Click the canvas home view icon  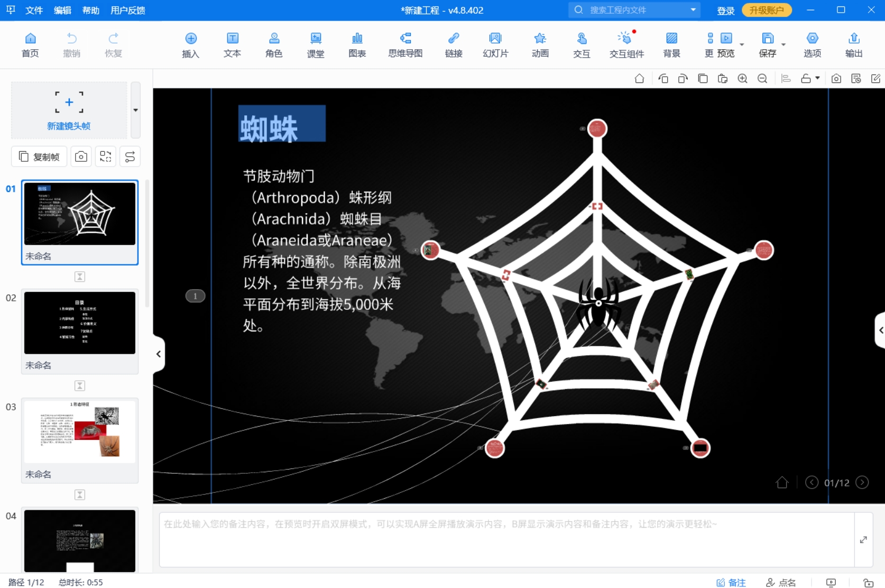(x=639, y=79)
